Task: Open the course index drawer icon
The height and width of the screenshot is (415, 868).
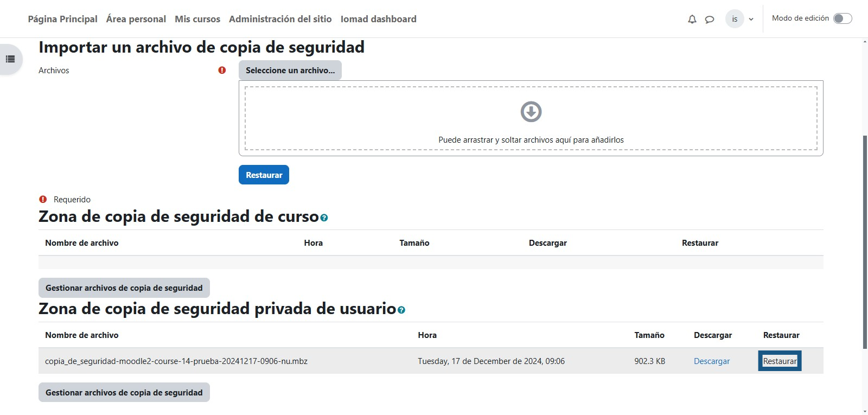Action: [10, 59]
